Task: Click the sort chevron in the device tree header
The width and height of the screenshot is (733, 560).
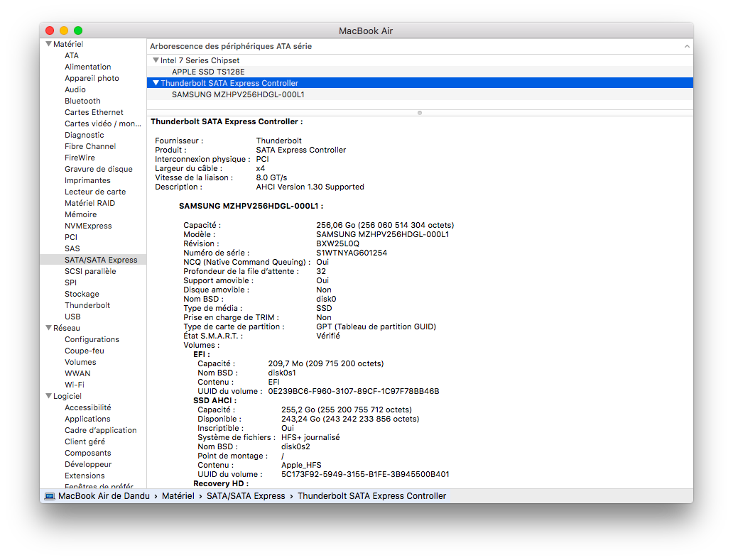Action: click(x=687, y=46)
